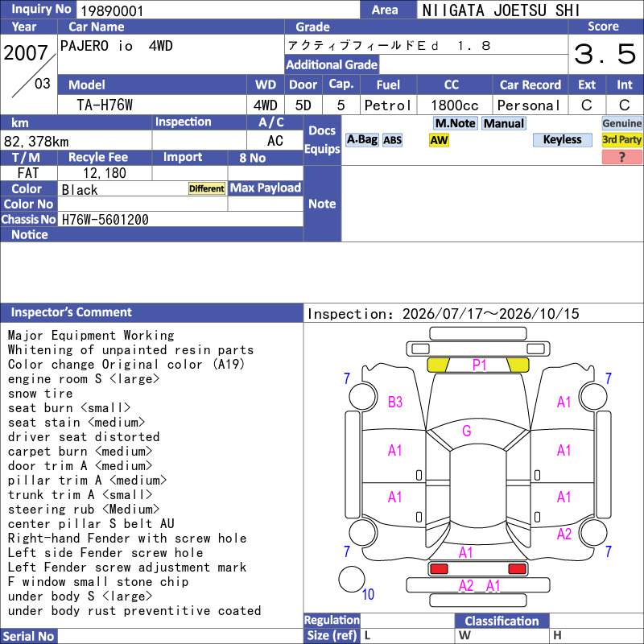
Task: Click the AC value under A/C
Action: pos(275,141)
